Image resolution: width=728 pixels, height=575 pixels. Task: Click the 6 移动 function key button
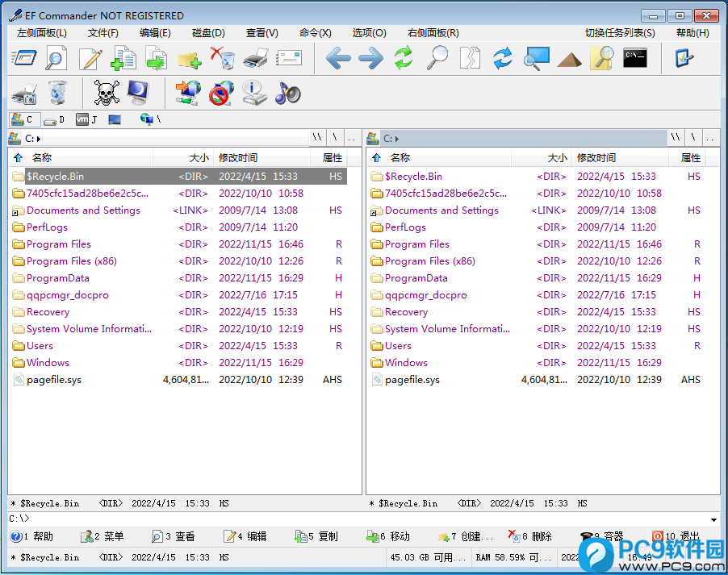388,537
